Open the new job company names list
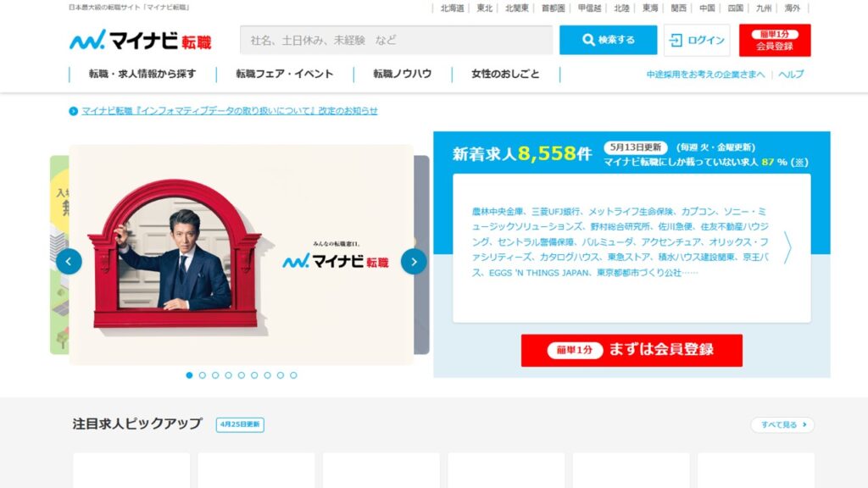Image resolution: width=868 pixels, height=488 pixels. click(620, 241)
